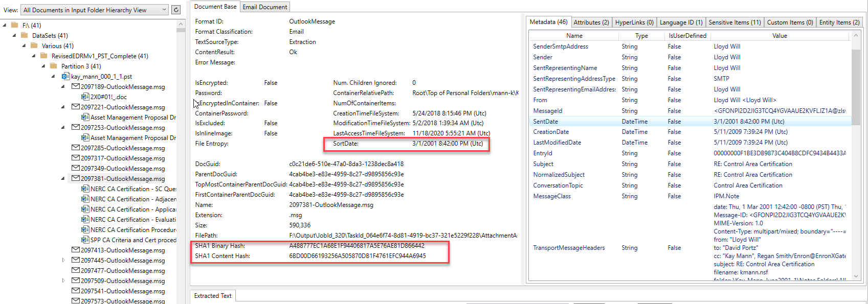Click Word icon of SPP CA Criteria document
The image size is (868, 304).
pyautogui.click(x=85, y=240)
